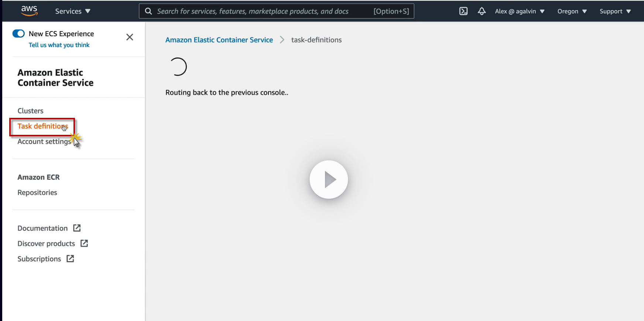Open the Documentation link
The image size is (644, 321).
pyautogui.click(x=42, y=228)
